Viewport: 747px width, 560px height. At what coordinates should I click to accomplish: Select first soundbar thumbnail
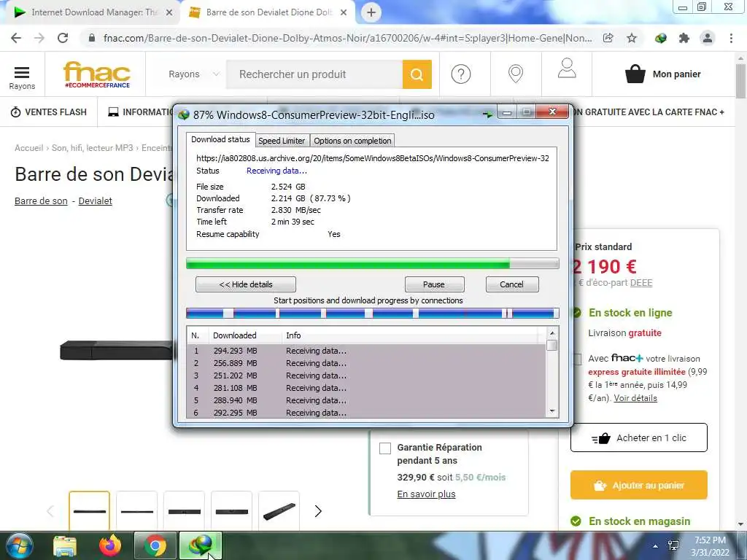tap(90, 511)
